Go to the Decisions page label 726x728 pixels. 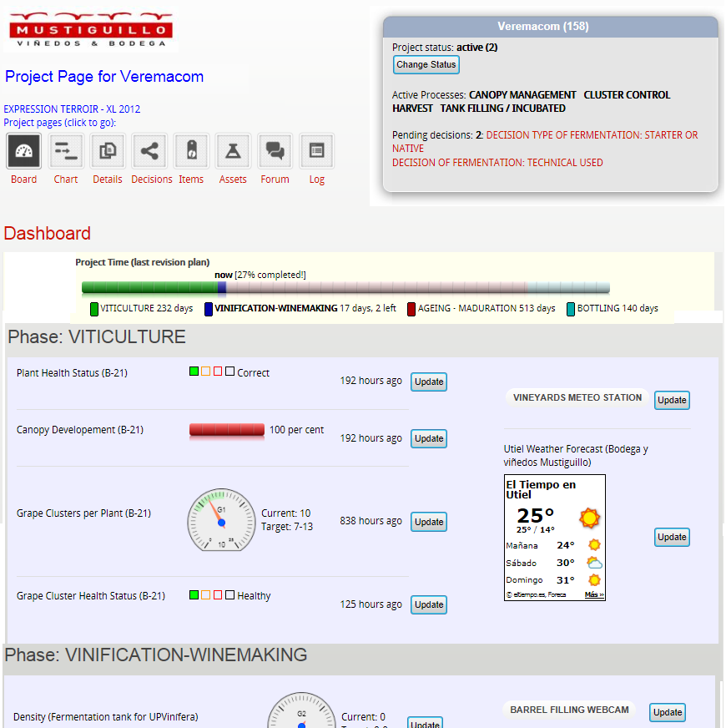tap(152, 179)
